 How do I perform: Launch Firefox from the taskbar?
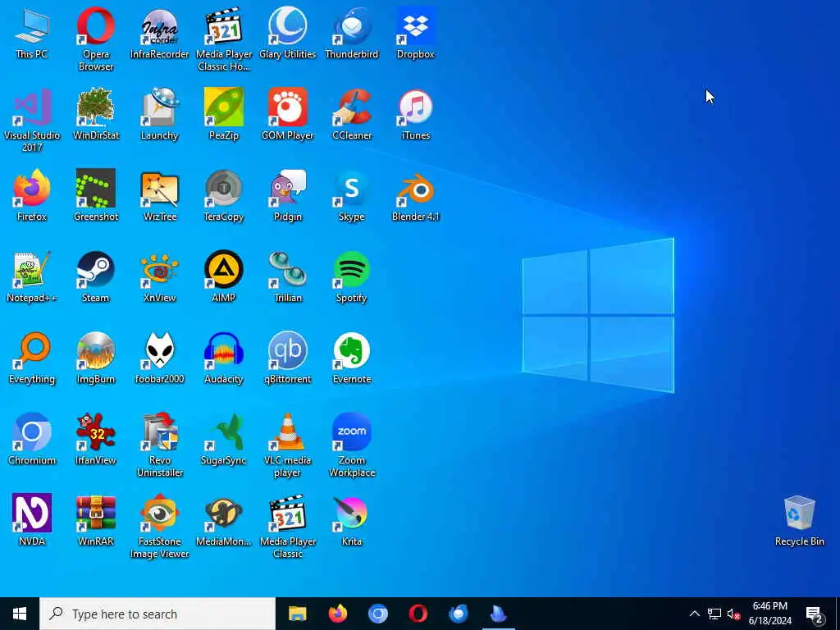337,614
